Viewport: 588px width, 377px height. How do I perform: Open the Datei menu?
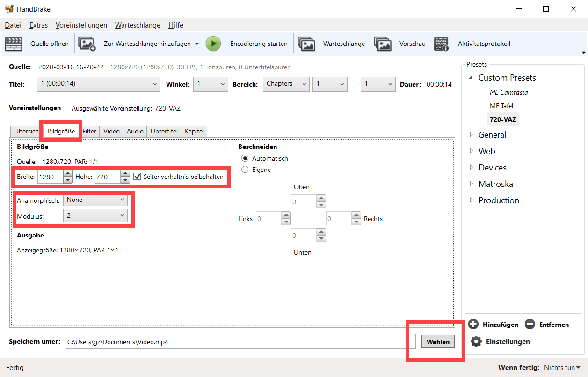point(13,25)
